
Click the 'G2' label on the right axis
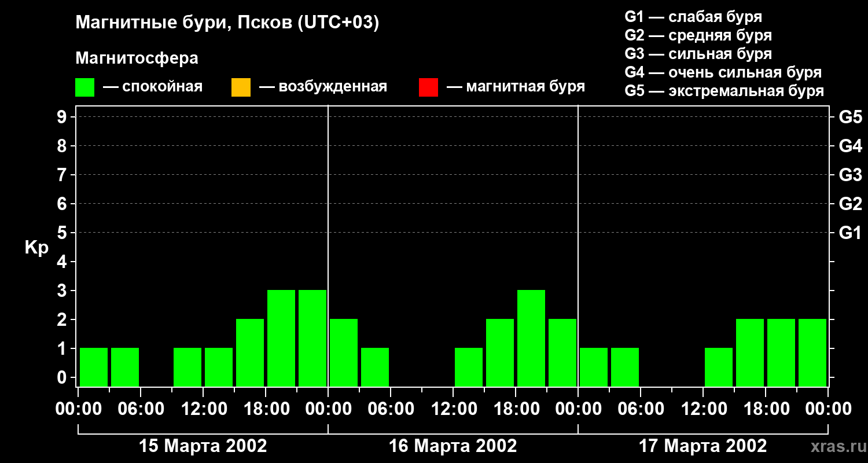click(851, 204)
